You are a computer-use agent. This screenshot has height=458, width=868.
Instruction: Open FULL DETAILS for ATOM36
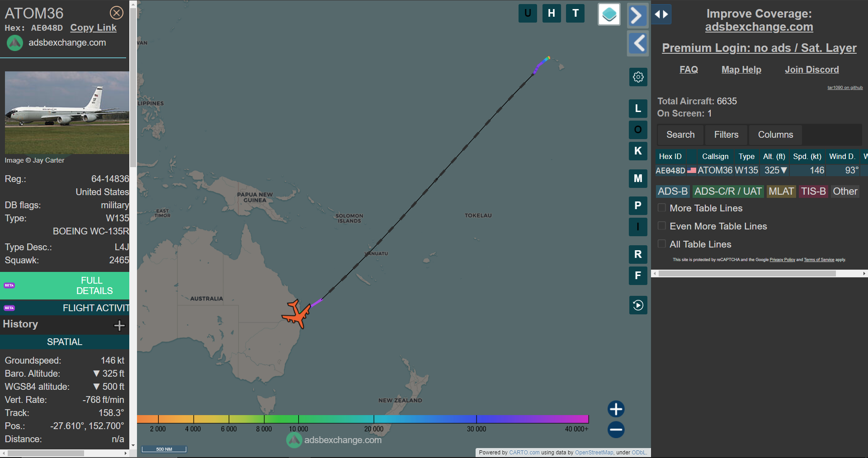point(65,285)
